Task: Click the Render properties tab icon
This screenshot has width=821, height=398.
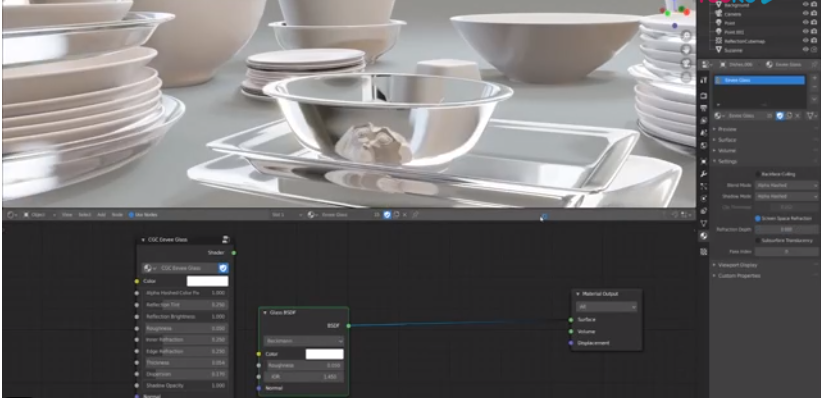Action: pyautogui.click(x=704, y=96)
